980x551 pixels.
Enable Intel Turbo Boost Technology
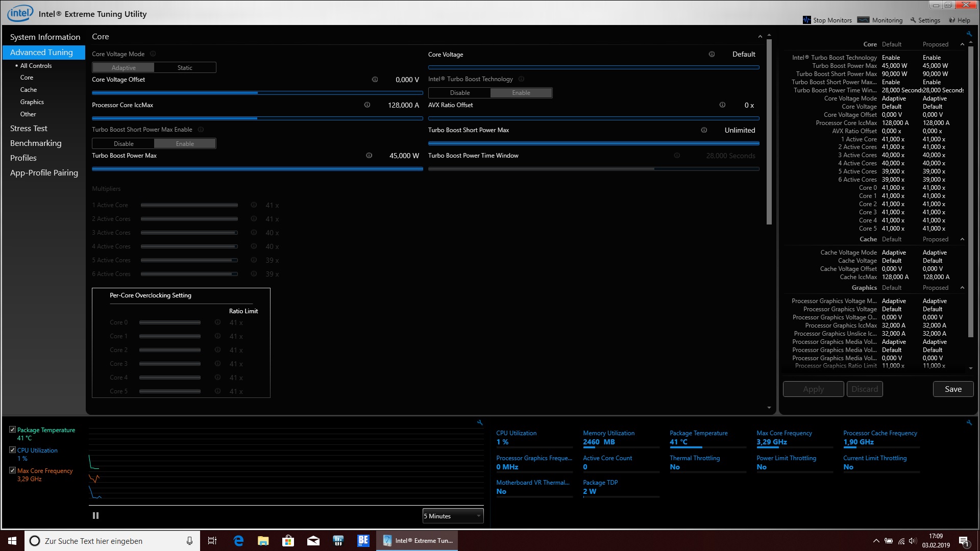[x=521, y=92]
